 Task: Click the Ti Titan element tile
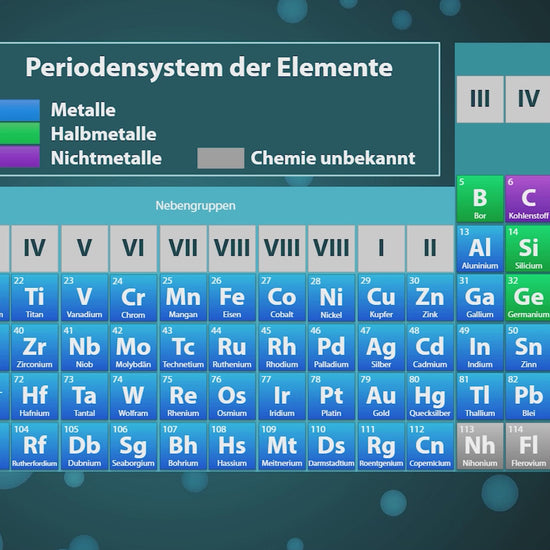[34, 297]
